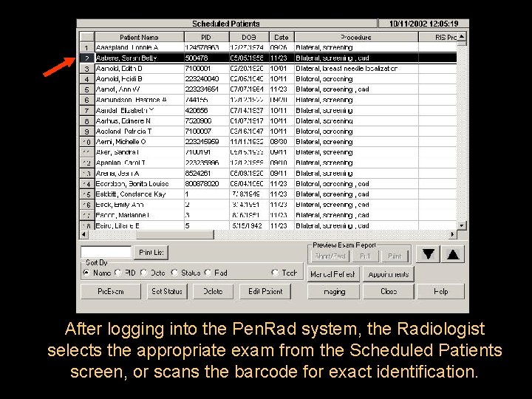532x399 pixels.
Task: Select the large up arrow button
Action: [453, 254]
